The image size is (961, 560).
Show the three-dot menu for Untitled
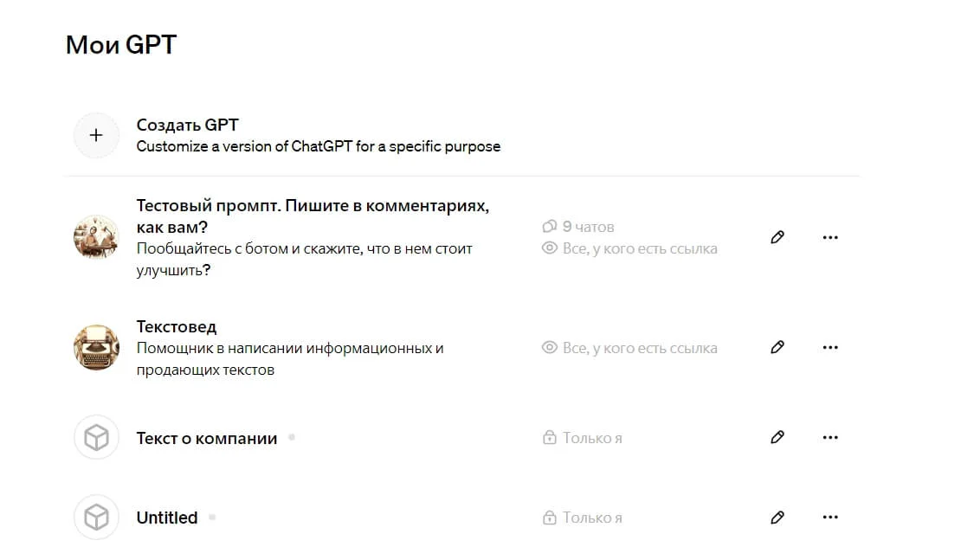(x=830, y=518)
